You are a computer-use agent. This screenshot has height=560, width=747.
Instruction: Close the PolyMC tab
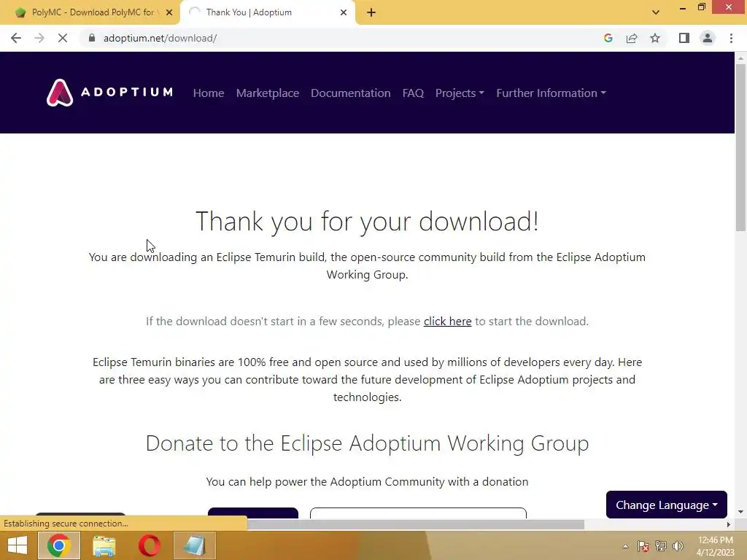(169, 12)
